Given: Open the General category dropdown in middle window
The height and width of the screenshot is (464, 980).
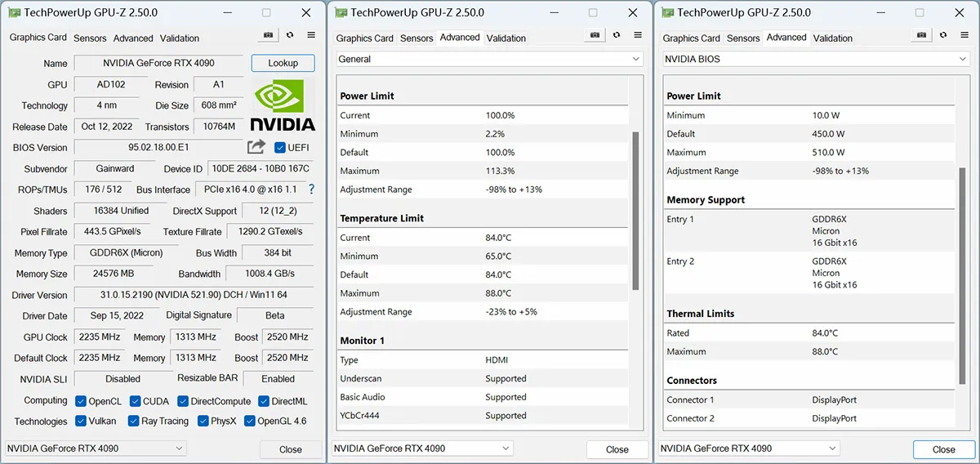Looking at the screenshot, I should [x=490, y=59].
